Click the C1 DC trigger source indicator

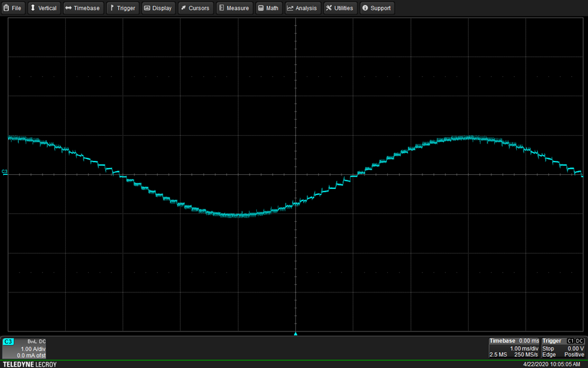pos(575,341)
